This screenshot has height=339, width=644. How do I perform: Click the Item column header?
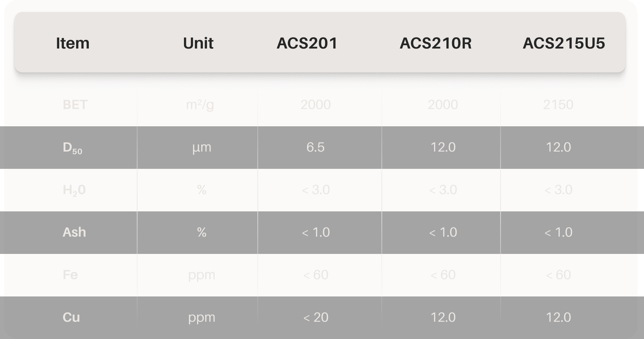click(x=73, y=43)
